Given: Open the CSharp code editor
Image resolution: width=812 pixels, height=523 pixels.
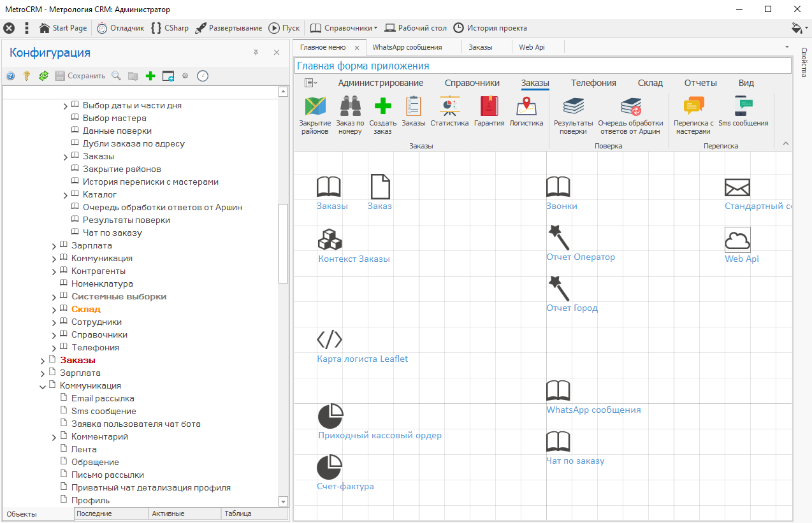Looking at the screenshot, I should (x=170, y=28).
